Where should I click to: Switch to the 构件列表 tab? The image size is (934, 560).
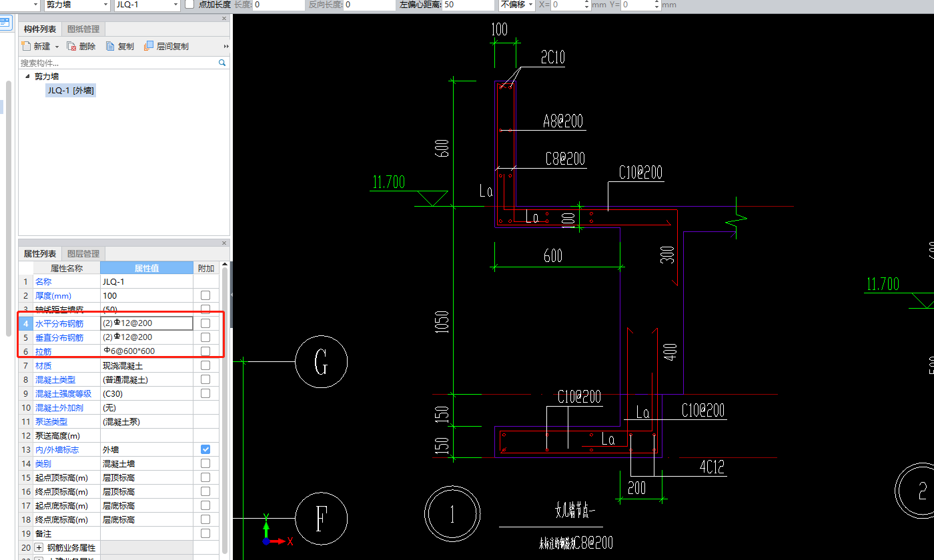click(x=40, y=29)
